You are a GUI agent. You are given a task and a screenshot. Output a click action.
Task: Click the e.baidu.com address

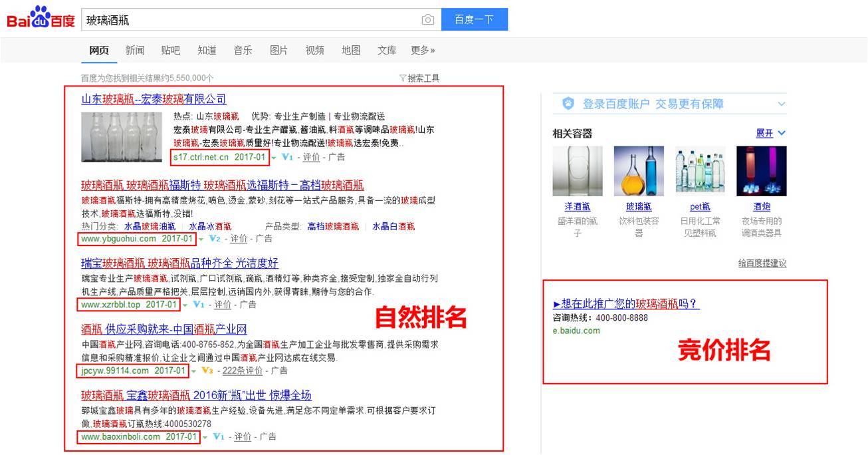coord(576,331)
